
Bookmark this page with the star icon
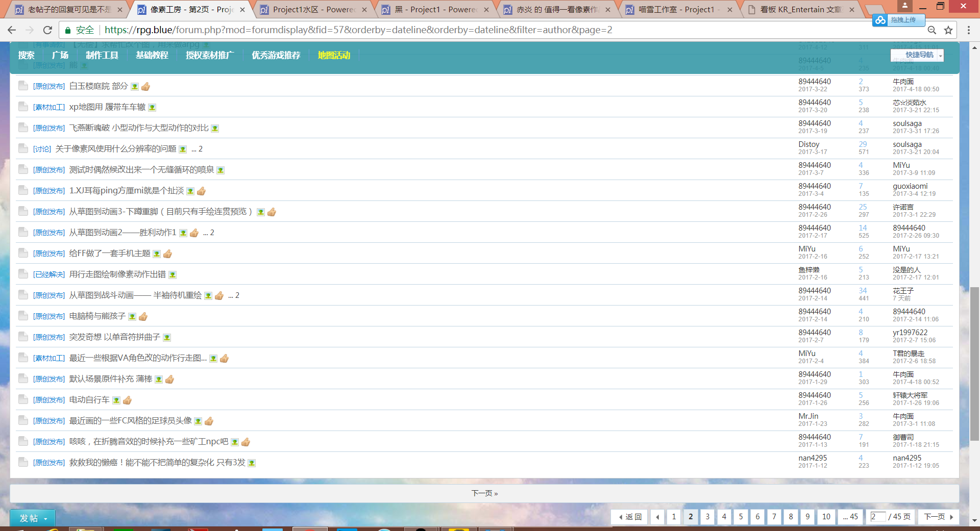[948, 30]
